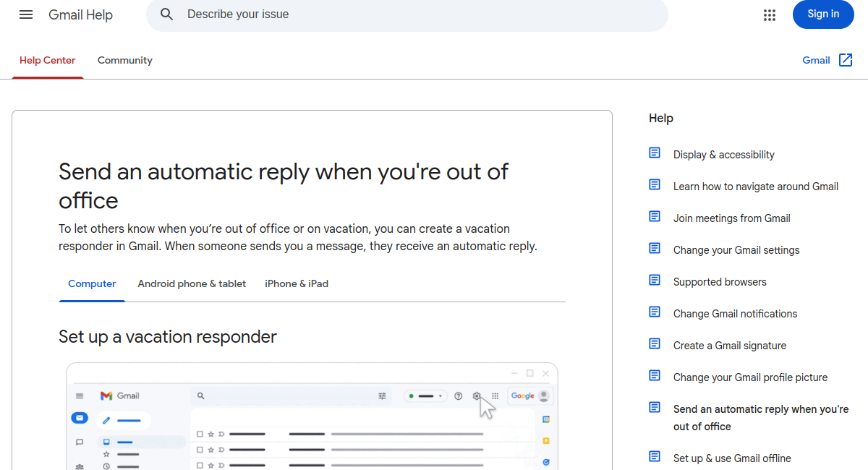The height and width of the screenshot is (470, 868).
Task: Click the article icon beside Display & accessibility
Action: 655,153
